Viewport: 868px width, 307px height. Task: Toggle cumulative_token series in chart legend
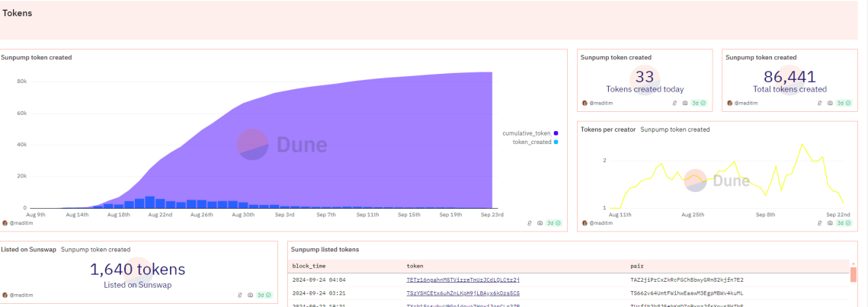click(530, 133)
